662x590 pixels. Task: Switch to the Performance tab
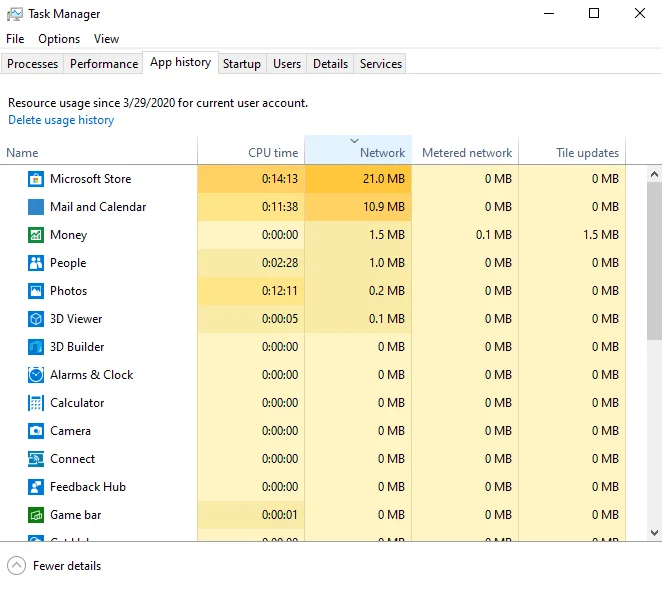[104, 64]
